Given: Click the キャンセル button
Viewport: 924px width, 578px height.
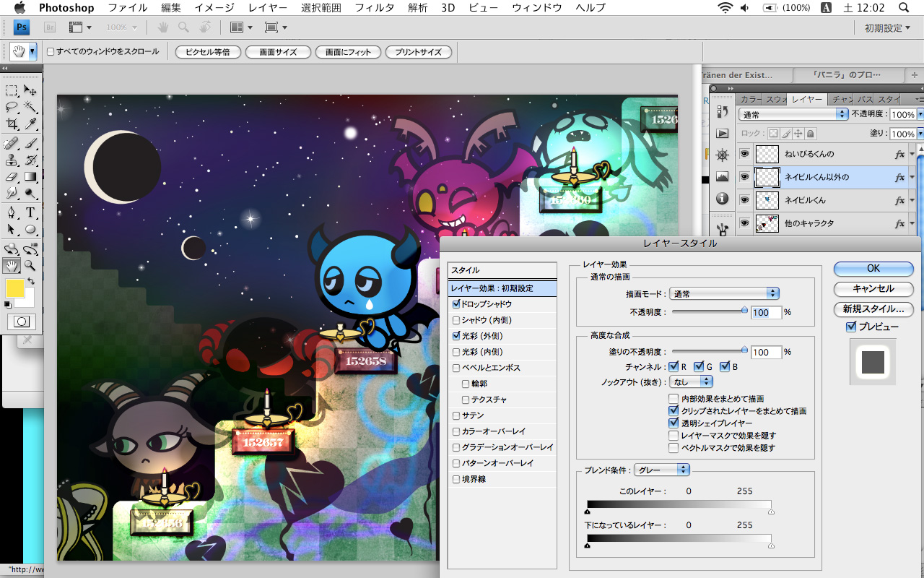Looking at the screenshot, I should pyautogui.click(x=873, y=288).
